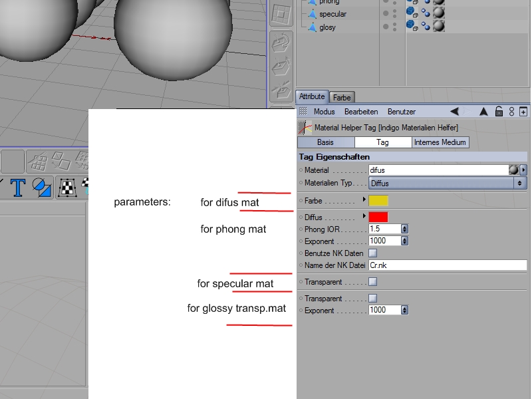Click the black back arrow in Attribute panel
Viewport: 532px width, 399px height.
pyautogui.click(x=455, y=112)
